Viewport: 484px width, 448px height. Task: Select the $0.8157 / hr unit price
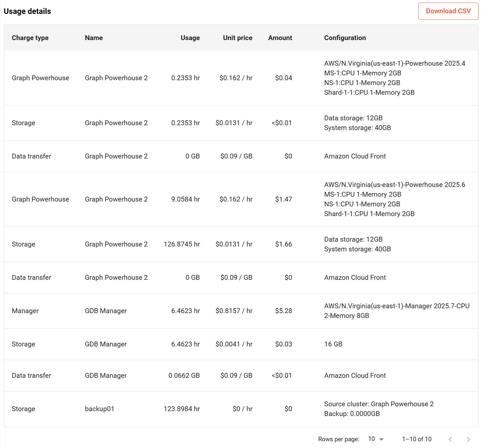click(x=234, y=311)
